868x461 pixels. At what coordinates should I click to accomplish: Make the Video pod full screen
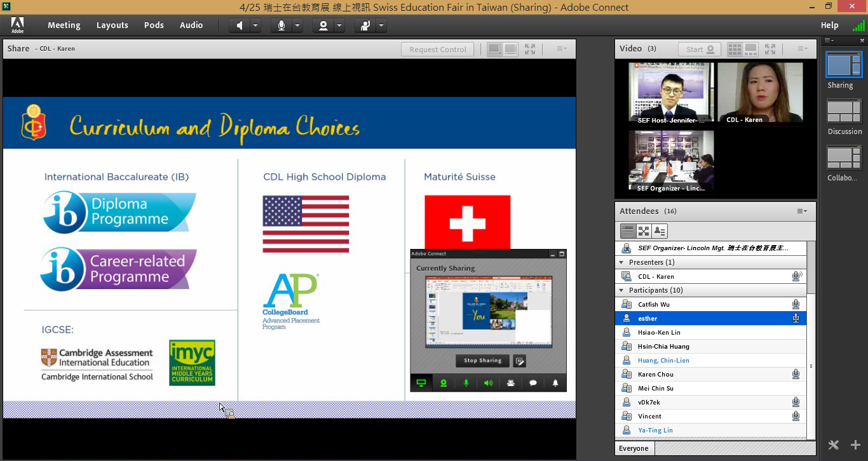tap(770, 49)
